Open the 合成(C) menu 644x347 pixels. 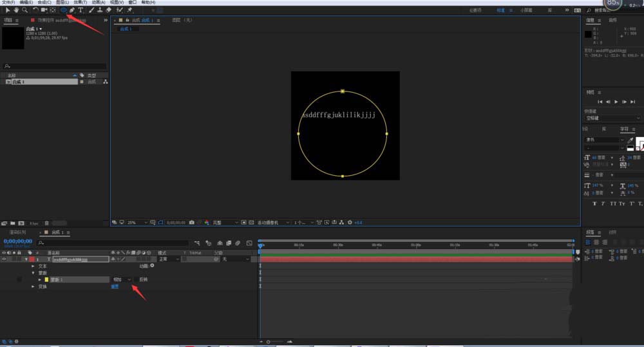tap(44, 3)
